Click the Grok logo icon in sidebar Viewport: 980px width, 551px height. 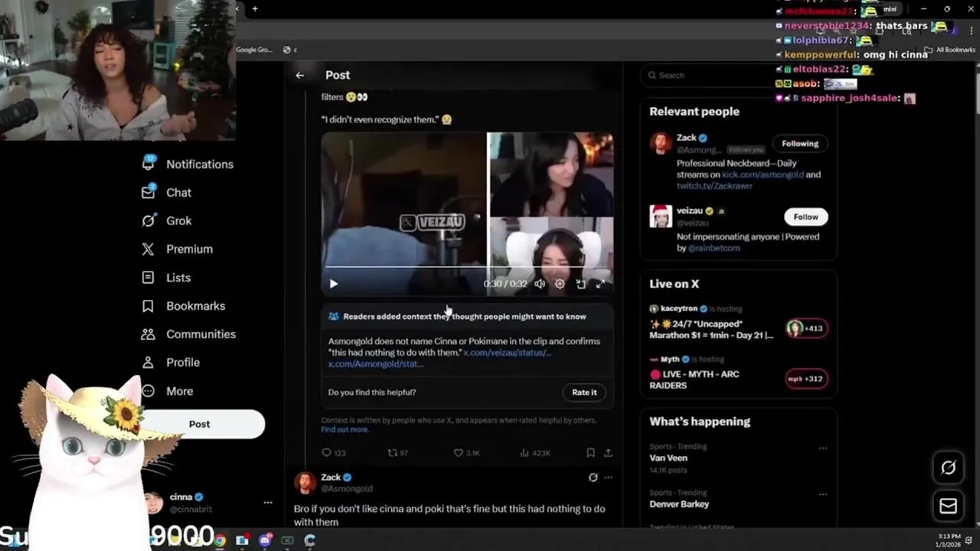149,220
